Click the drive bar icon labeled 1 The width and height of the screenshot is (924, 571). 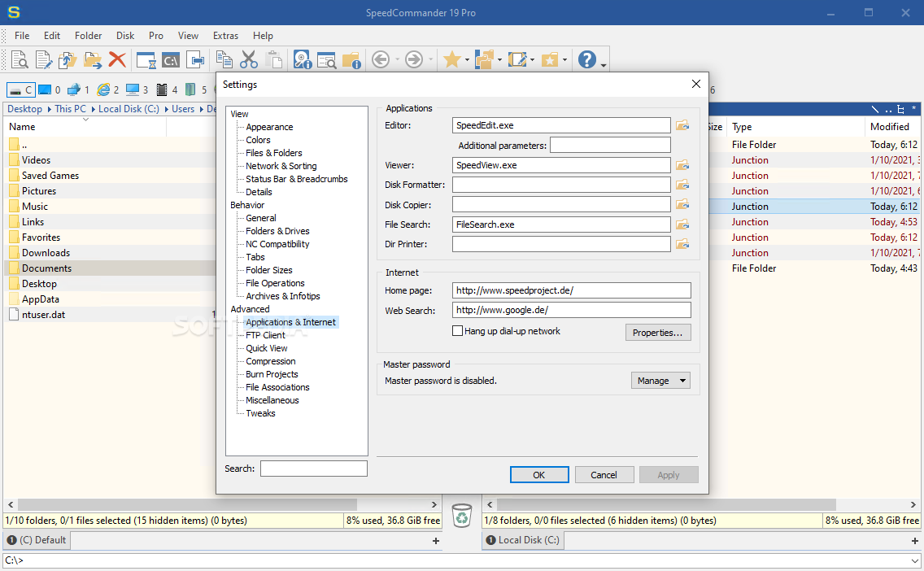point(78,89)
